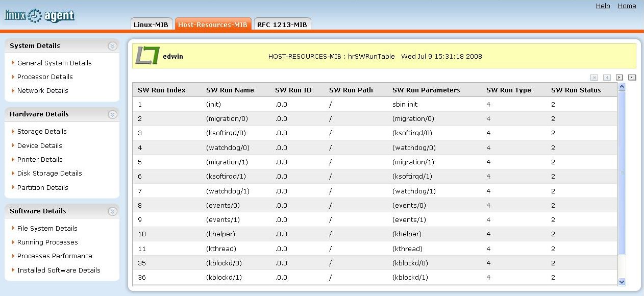The height and width of the screenshot is (296, 644).
Task: Open File System Details
Action: [47, 229]
